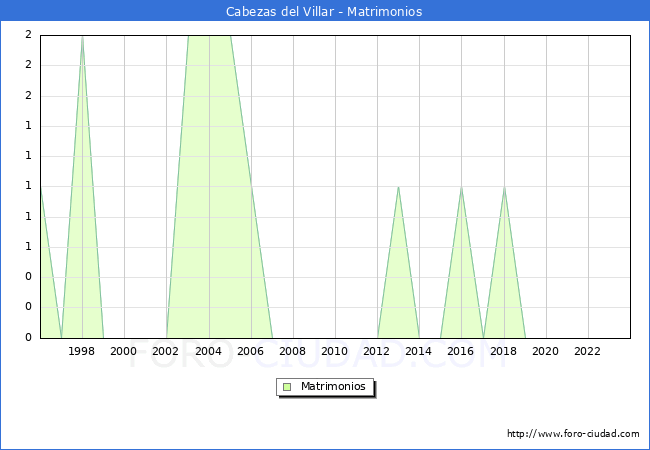Image resolution: width=650 pixels, height=450 pixels.
Task: Click the 2010 x-axis label
Action: click(335, 351)
